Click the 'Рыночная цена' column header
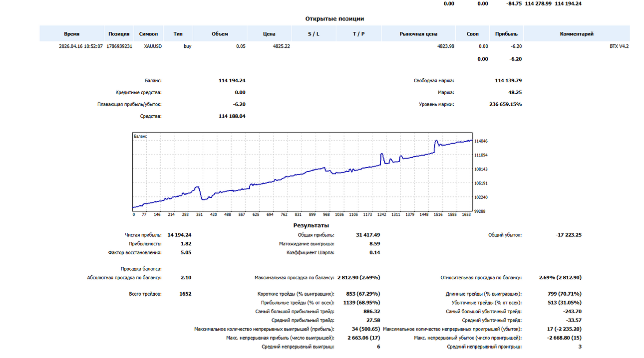644x358 pixels. point(418,34)
